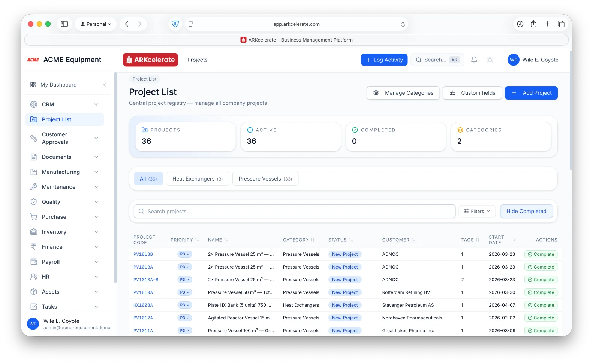The width and height of the screenshot is (593, 364).
Task: Open project code HX1008A link
Action: coord(143,305)
